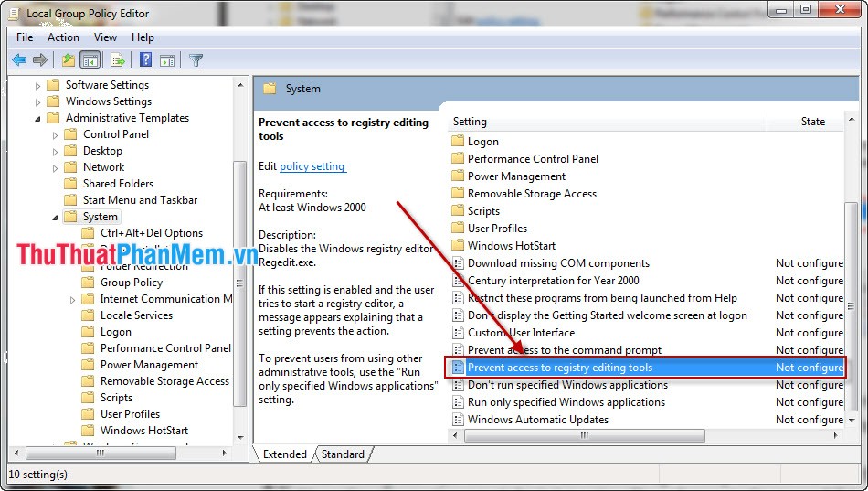Open the Action menu

pyautogui.click(x=63, y=37)
